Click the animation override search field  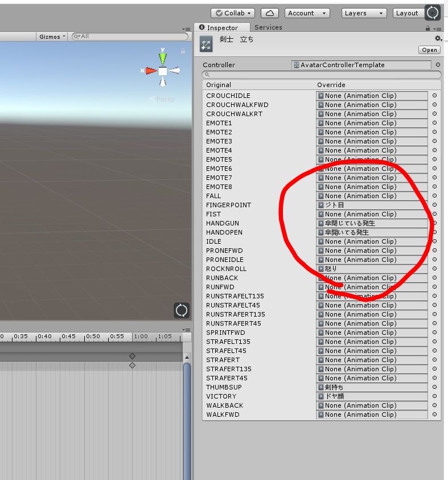pyautogui.click(x=322, y=75)
